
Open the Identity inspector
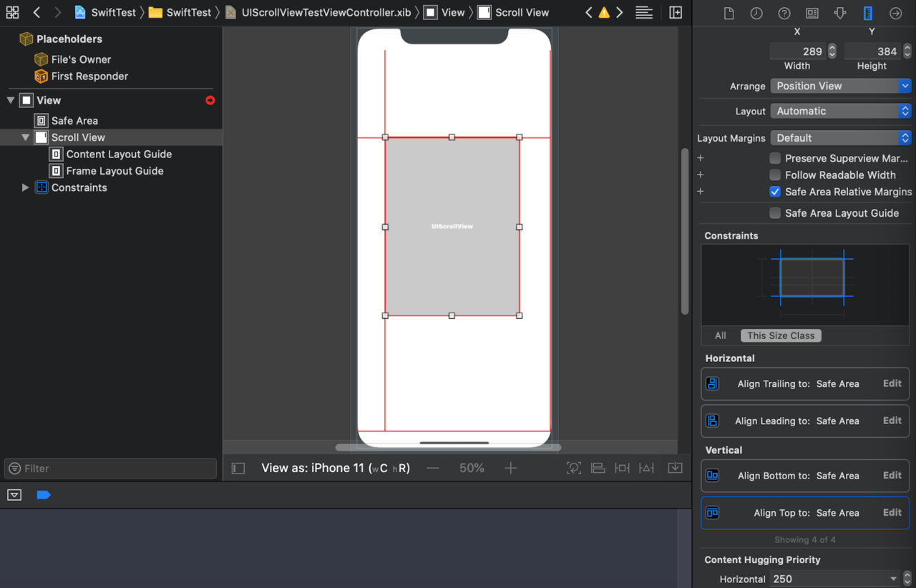(x=812, y=13)
